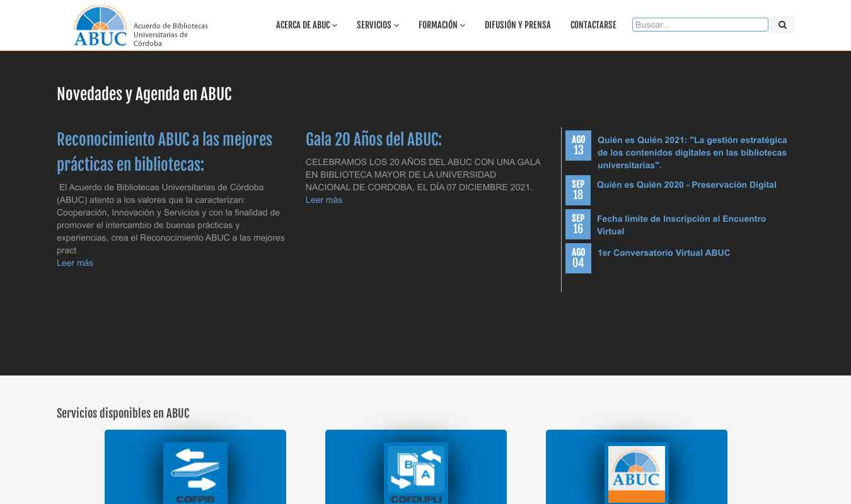Screen dimensions: 851x504
Task: Click the AGO 04 date badge
Action: (x=578, y=258)
